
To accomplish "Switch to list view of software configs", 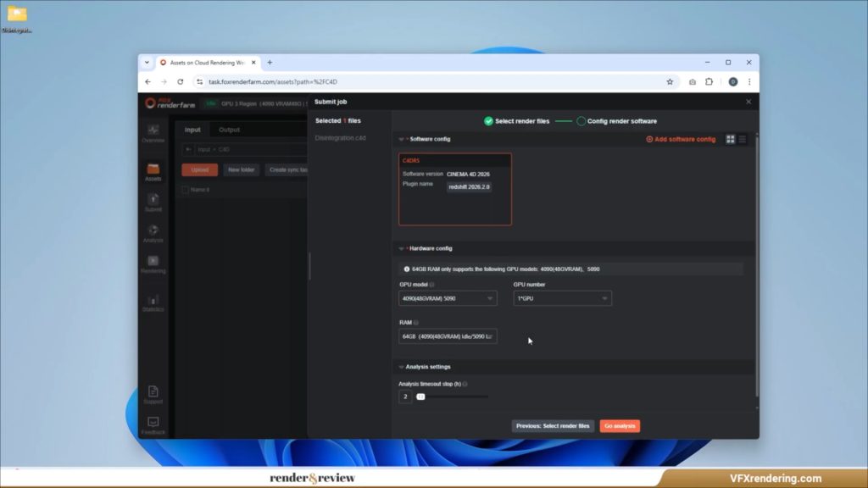I will click(x=743, y=139).
